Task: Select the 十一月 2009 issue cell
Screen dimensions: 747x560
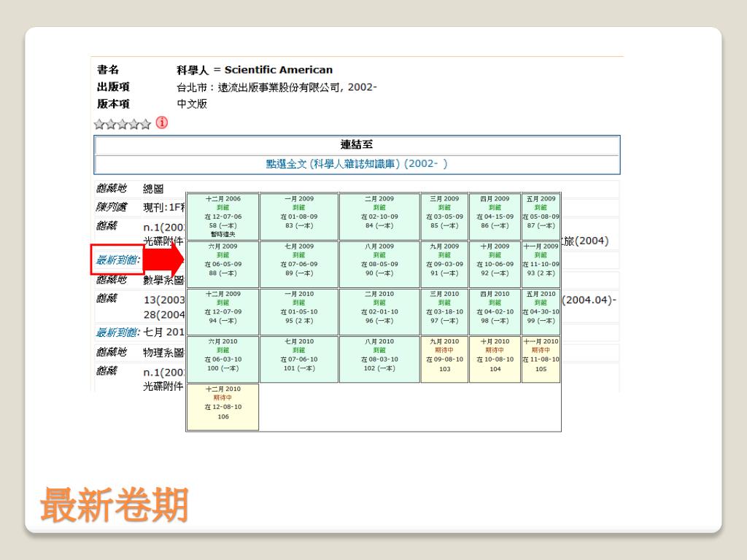Action: [x=541, y=264]
